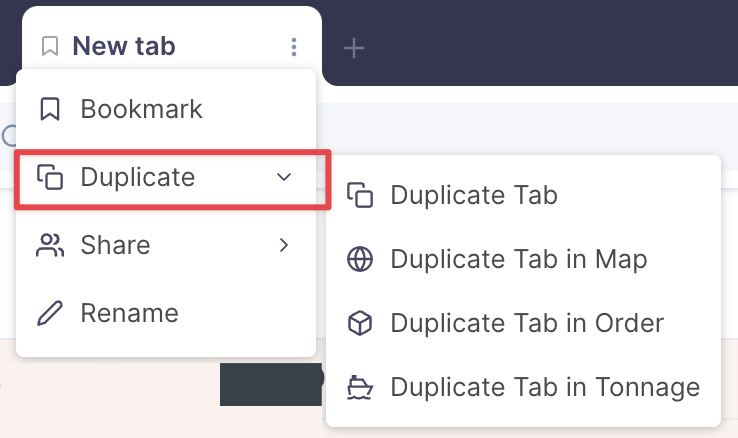Click the bookmark icon beside New tab title

pyautogui.click(x=50, y=46)
